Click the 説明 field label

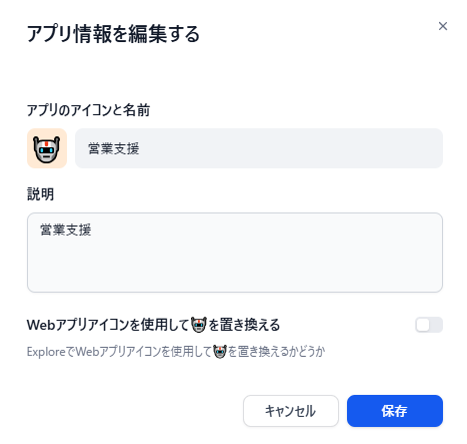point(40,194)
